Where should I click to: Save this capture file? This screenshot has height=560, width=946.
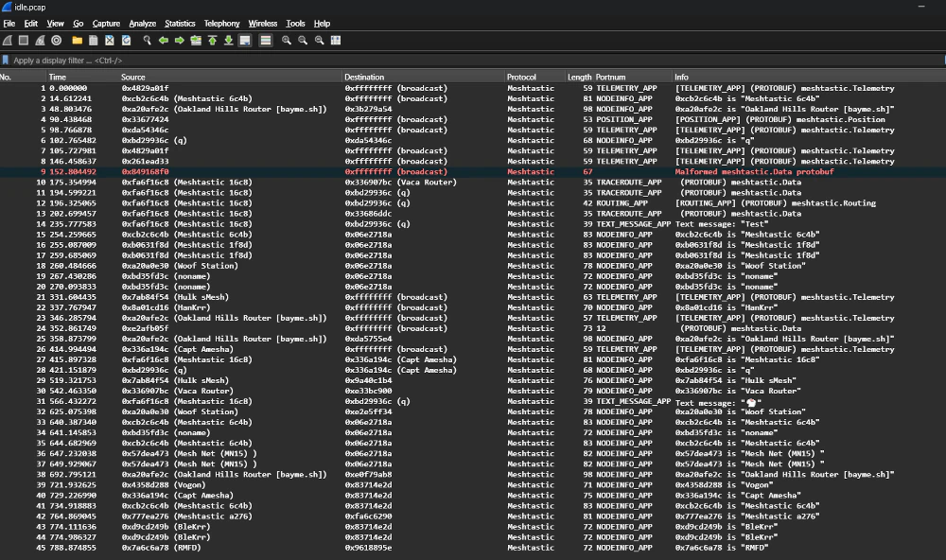[94, 41]
